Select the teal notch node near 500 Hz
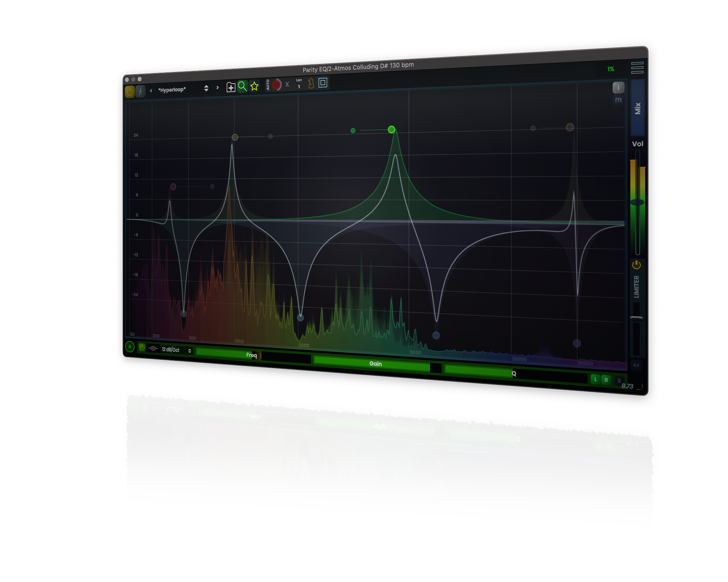 click(184, 313)
